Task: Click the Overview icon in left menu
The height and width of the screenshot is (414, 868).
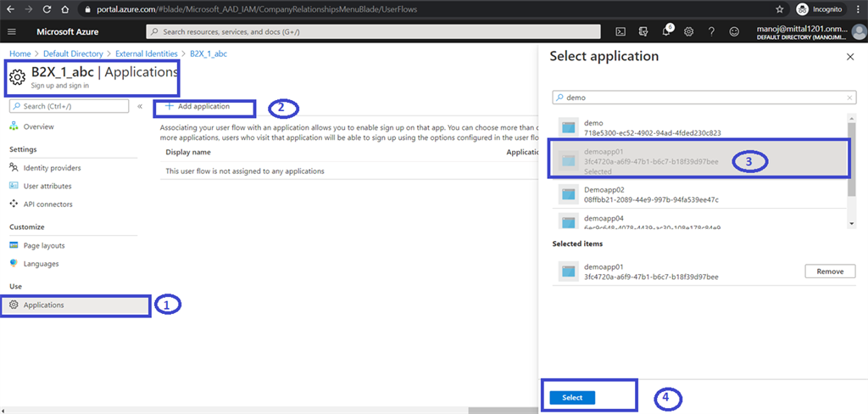Action: (x=14, y=126)
